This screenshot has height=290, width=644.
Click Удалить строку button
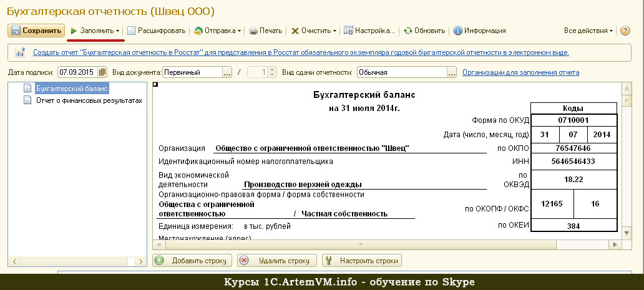pyautogui.click(x=277, y=261)
